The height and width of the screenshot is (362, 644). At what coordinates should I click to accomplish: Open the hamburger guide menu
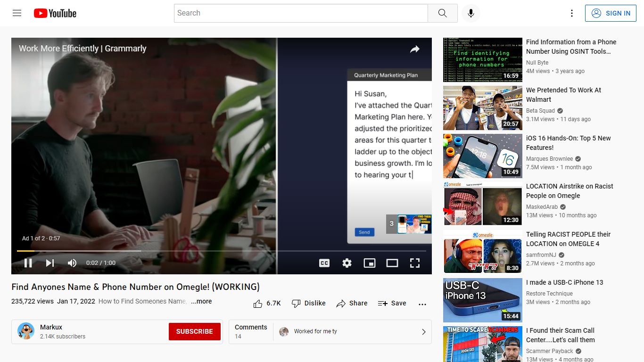click(x=17, y=13)
